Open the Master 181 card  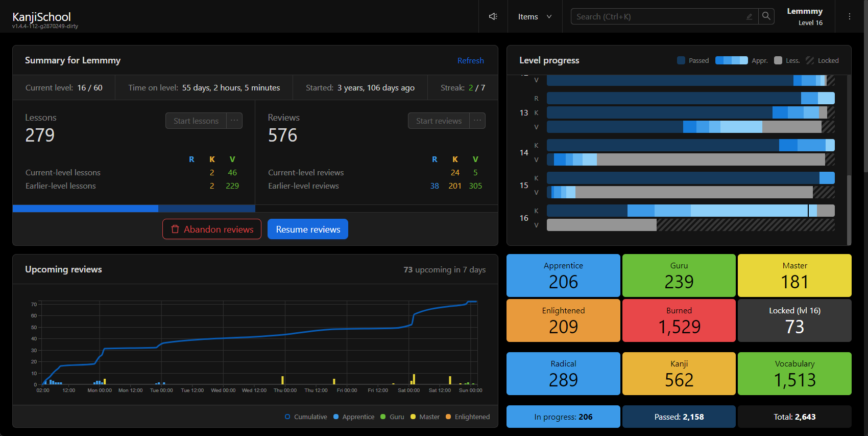(x=794, y=276)
